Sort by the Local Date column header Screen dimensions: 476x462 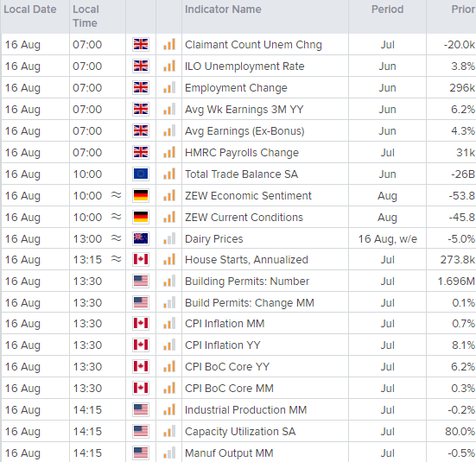click(x=29, y=9)
